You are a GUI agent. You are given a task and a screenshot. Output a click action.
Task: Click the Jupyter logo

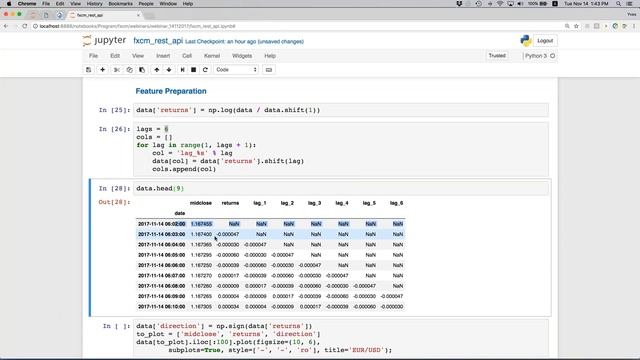(x=104, y=40)
